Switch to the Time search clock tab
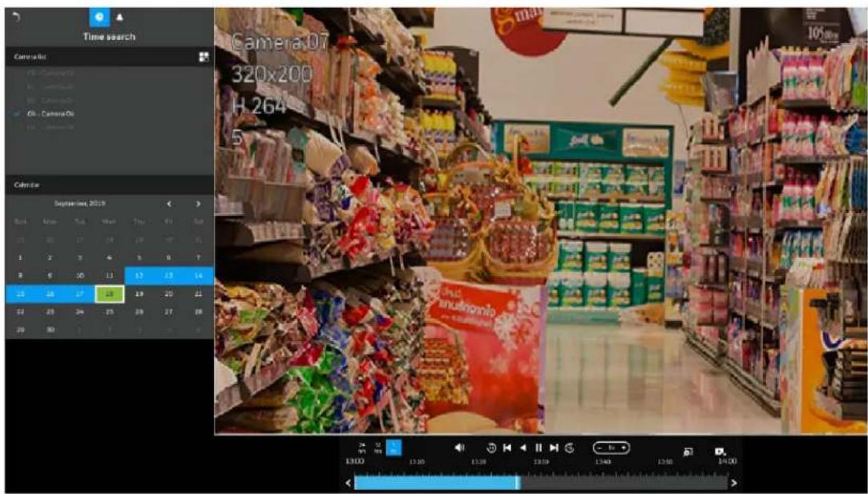 click(99, 17)
